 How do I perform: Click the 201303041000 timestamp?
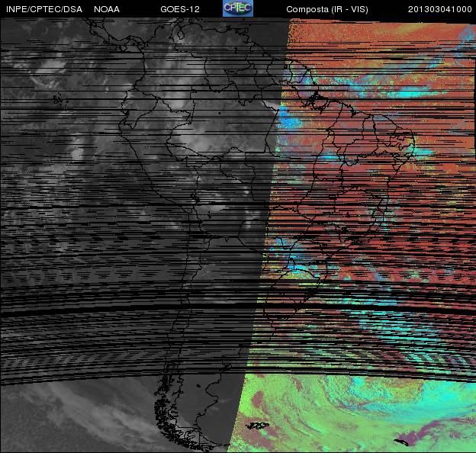click(x=439, y=9)
